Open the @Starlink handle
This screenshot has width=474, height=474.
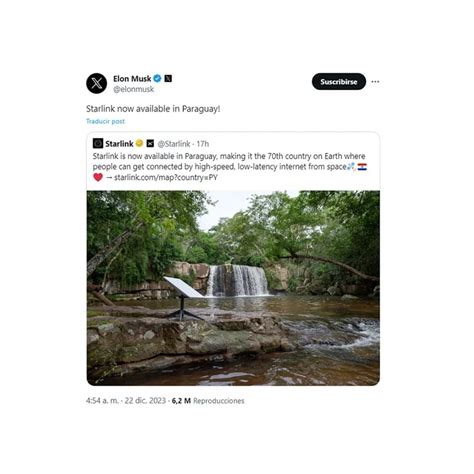pyautogui.click(x=174, y=144)
